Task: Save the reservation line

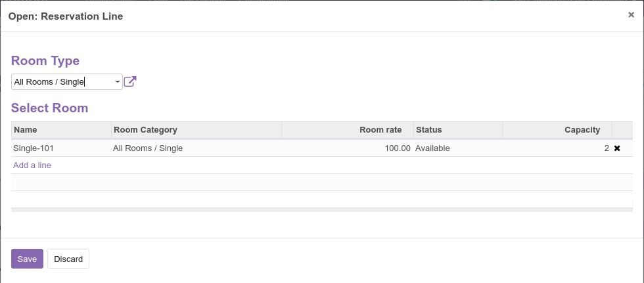Action: [x=27, y=259]
